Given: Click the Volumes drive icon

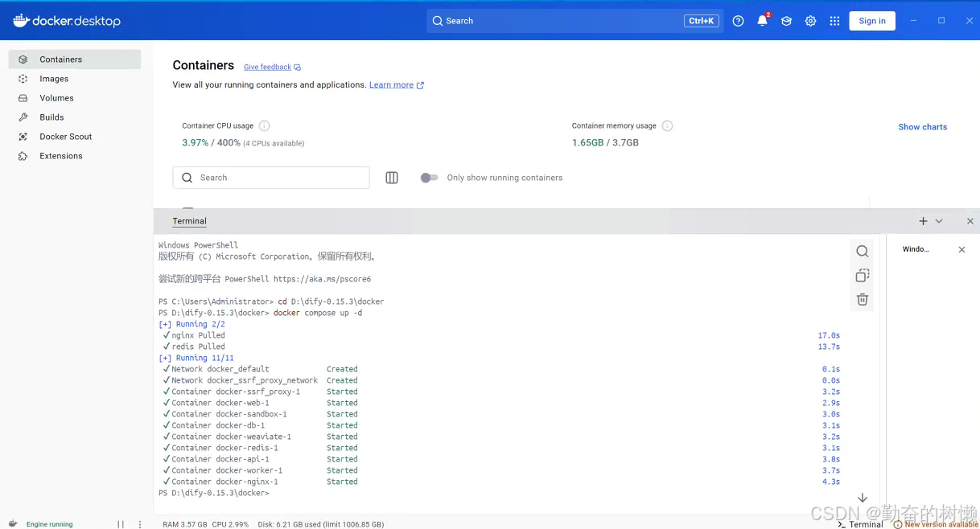Looking at the screenshot, I should [x=23, y=98].
